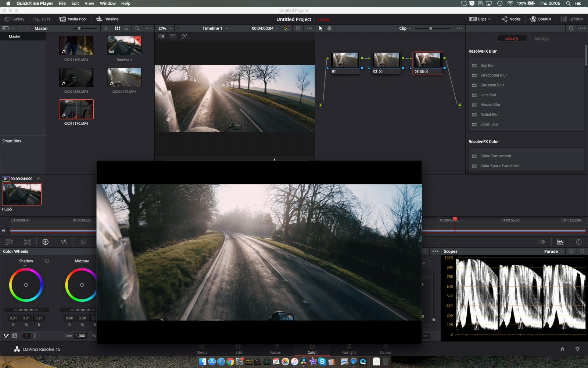Select the Color Wheels palette icon
The width and height of the screenshot is (588, 368).
click(x=46, y=242)
